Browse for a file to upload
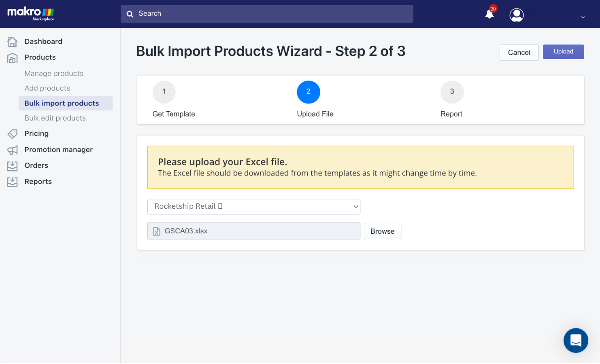This screenshot has height=364, width=600. point(383,232)
